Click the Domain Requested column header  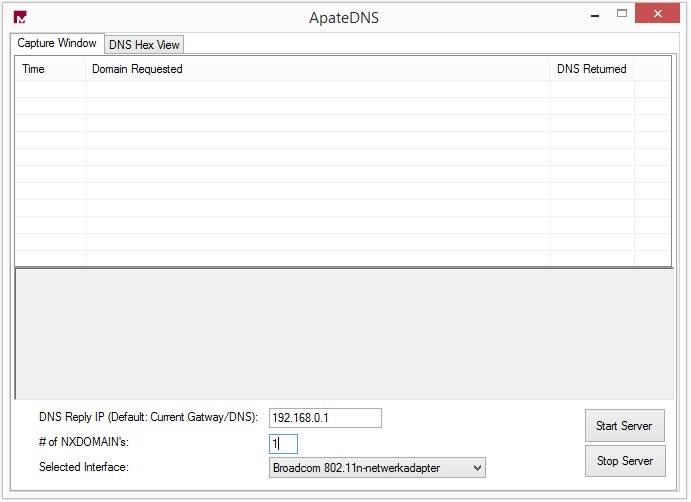click(318, 69)
